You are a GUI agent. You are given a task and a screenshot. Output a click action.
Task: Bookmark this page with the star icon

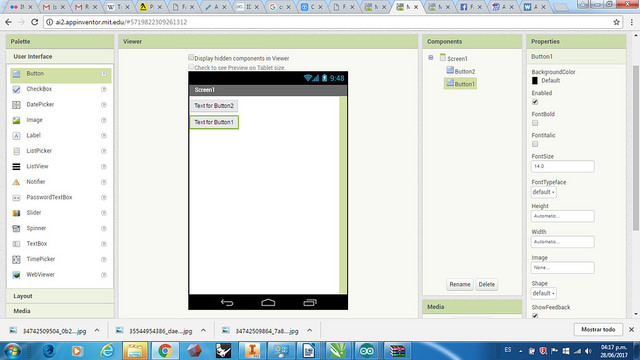point(616,22)
